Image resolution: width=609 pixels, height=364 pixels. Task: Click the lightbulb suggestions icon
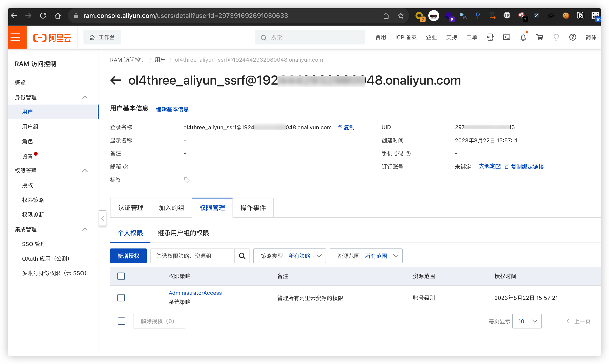556,37
